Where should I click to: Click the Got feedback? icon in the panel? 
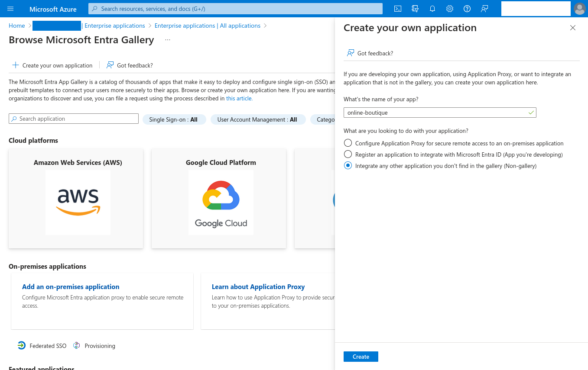350,52
